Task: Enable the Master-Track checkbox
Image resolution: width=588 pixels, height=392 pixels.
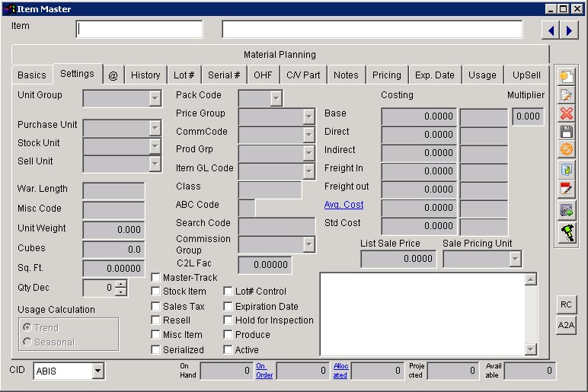Action: 156,278
